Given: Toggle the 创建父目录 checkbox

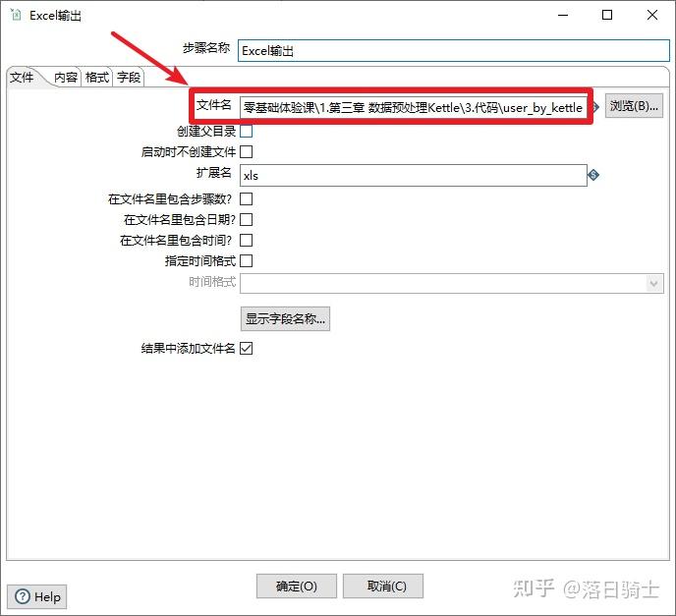Looking at the screenshot, I should pos(247,131).
